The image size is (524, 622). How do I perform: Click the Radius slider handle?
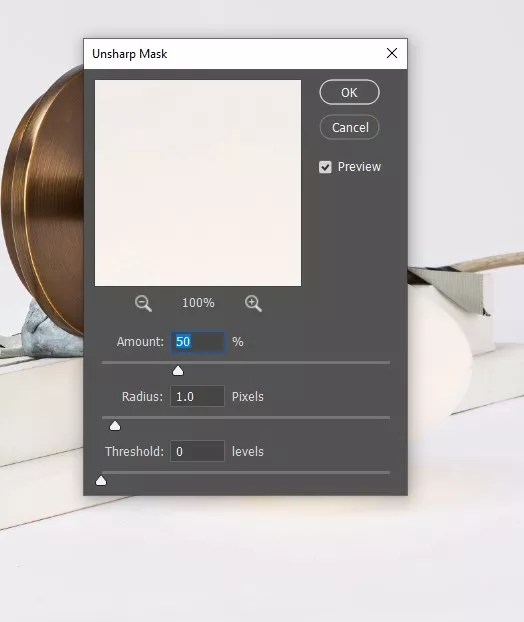pos(115,426)
